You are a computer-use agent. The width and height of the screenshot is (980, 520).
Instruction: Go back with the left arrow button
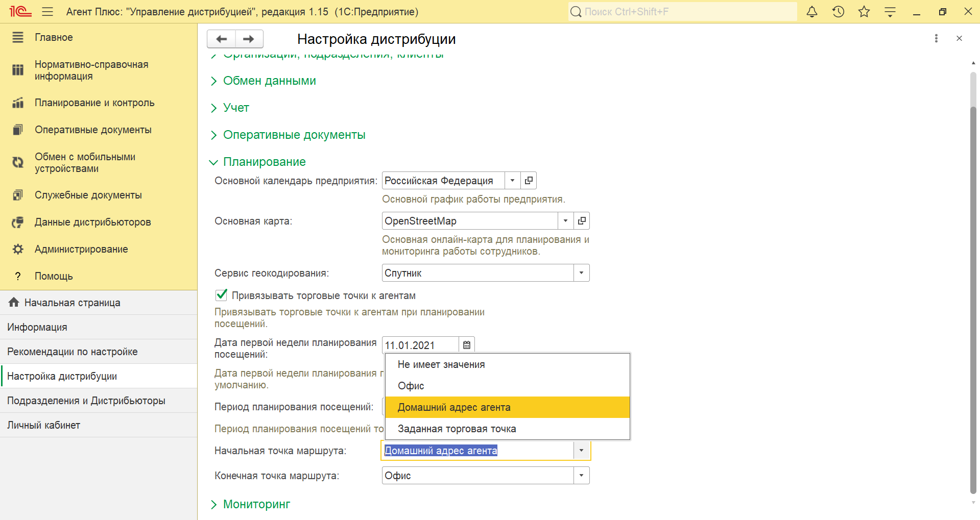(221, 39)
